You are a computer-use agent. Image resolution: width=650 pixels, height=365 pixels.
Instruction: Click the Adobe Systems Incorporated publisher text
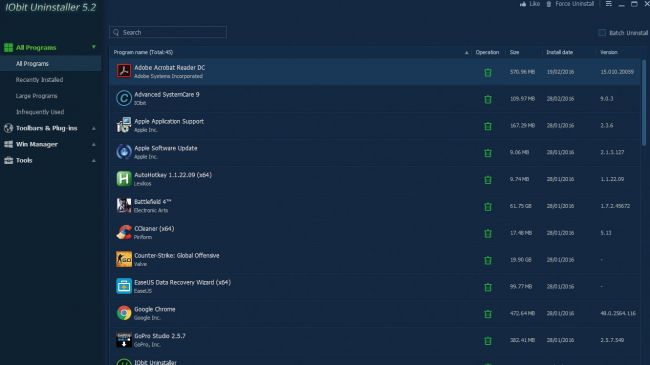point(168,76)
